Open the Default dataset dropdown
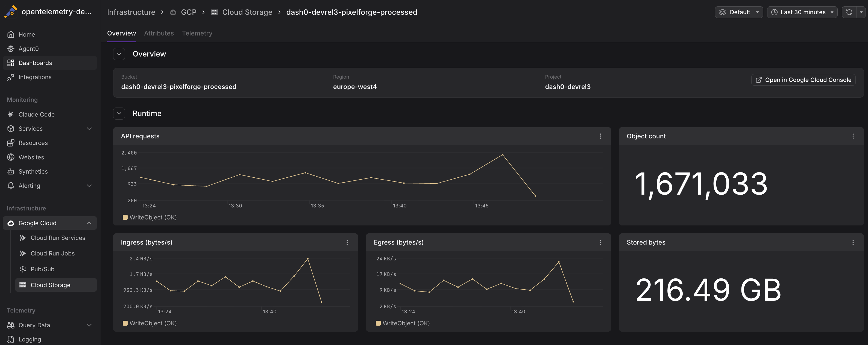Viewport: 868px width, 345px height. pos(739,12)
